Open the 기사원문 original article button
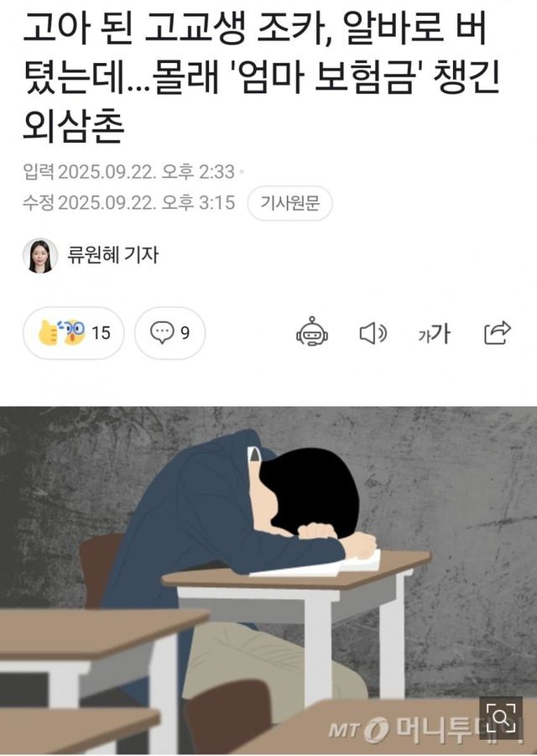The width and height of the screenshot is (537, 756). click(x=289, y=203)
